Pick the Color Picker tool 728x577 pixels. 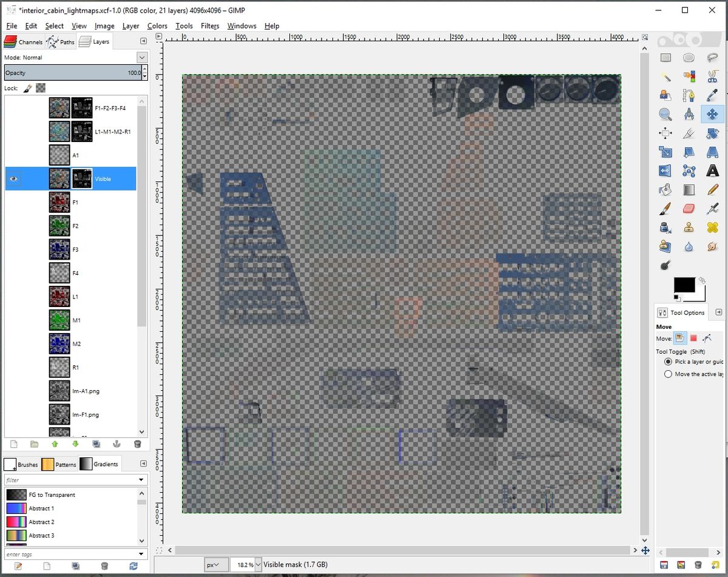coord(712,95)
